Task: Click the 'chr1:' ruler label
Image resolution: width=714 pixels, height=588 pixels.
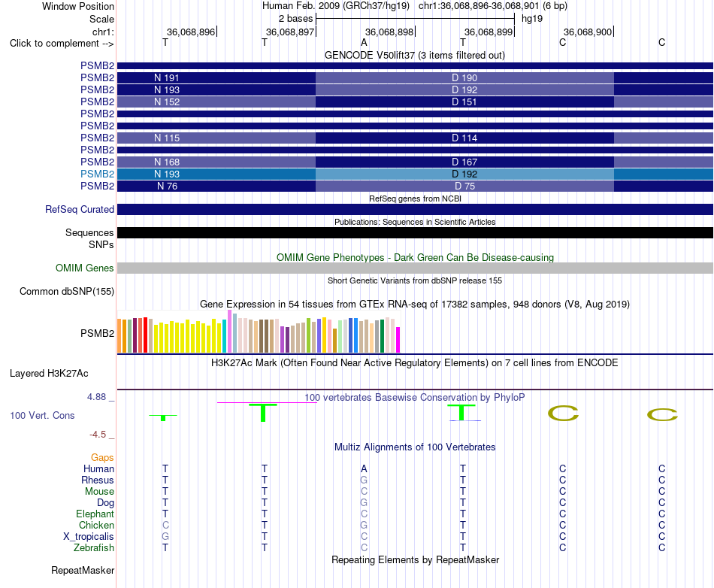Action: [x=103, y=32]
